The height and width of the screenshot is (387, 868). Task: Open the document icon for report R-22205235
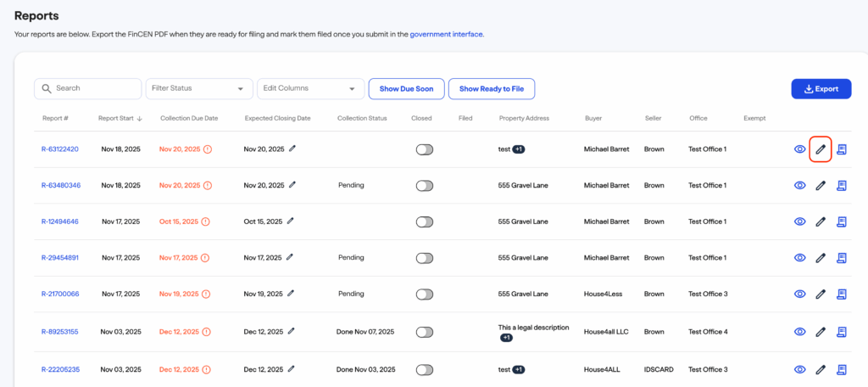(x=842, y=369)
